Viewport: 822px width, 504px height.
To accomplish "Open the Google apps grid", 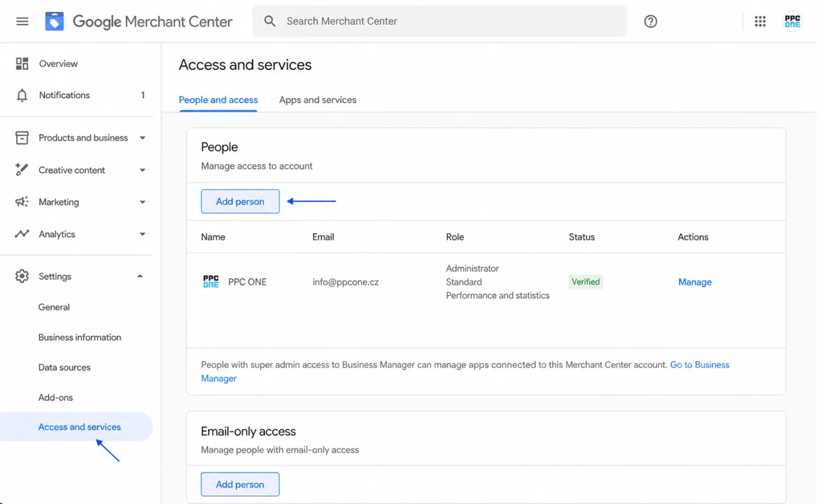I will [760, 22].
